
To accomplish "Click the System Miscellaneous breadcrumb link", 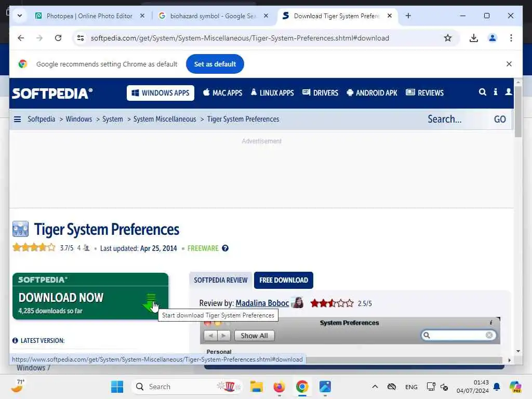I will click(165, 119).
